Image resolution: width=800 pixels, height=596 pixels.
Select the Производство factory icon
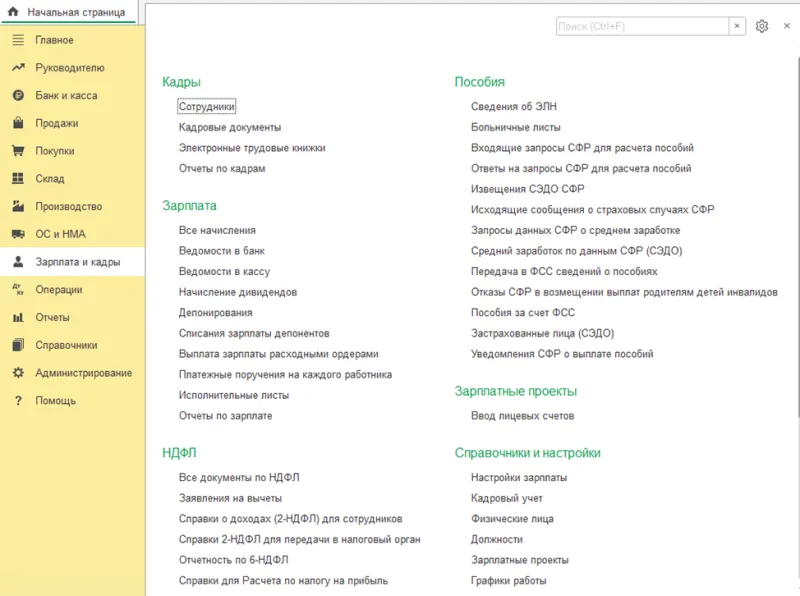pyautogui.click(x=17, y=207)
